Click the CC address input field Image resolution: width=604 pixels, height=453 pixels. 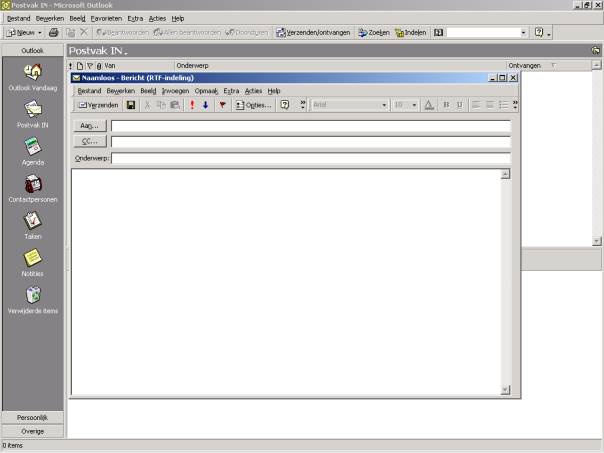311,141
